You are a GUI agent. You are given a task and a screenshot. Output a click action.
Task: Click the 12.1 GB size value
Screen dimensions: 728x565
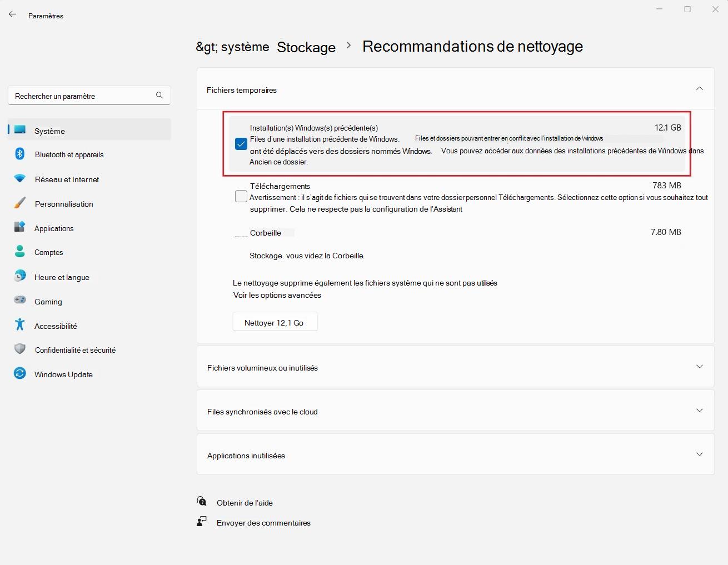[x=668, y=128]
